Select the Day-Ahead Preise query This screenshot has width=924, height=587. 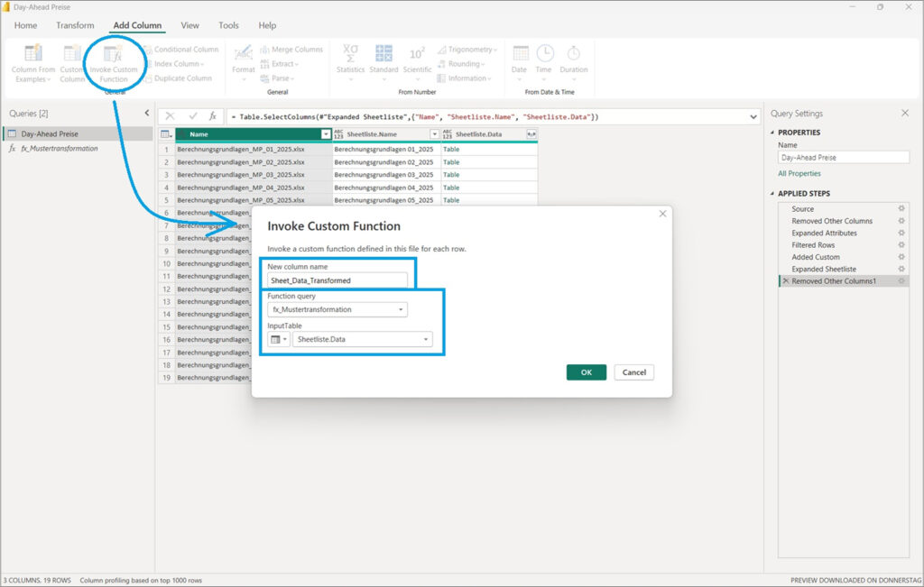pyautogui.click(x=79, y=133)
